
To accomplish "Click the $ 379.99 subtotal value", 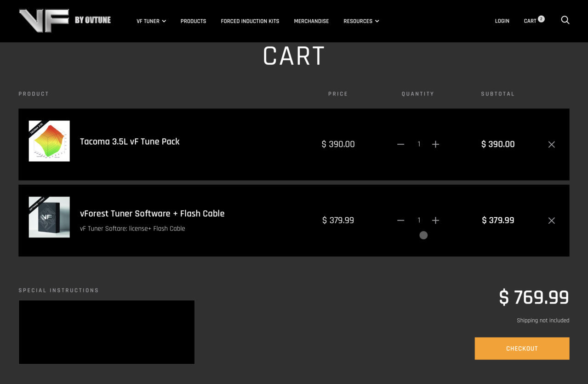I will [498, 220].
